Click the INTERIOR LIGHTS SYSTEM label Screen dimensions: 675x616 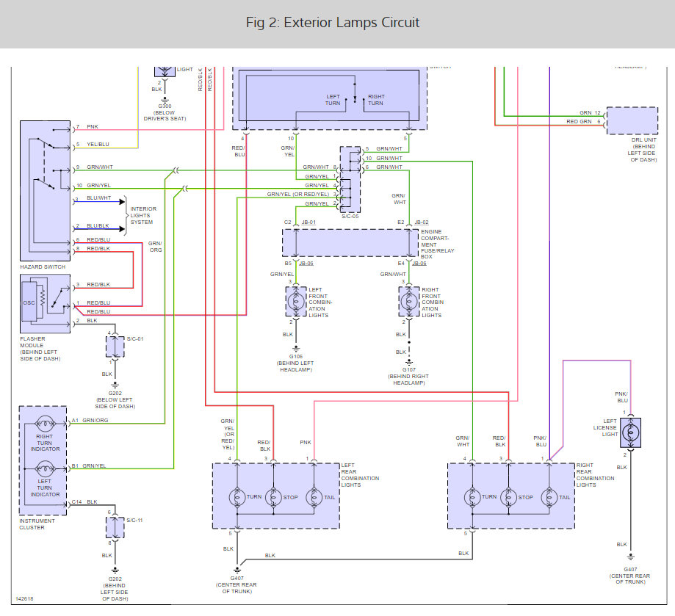click(143, 216)
